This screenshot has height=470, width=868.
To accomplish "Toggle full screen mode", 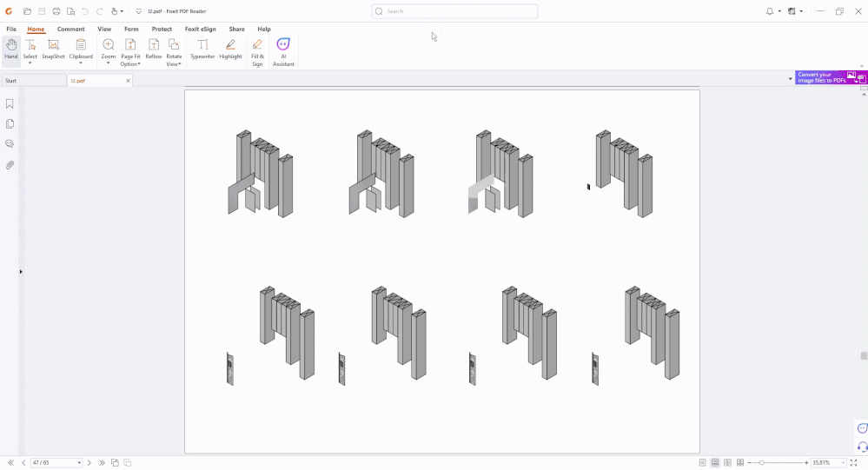I will click(853, 463).
